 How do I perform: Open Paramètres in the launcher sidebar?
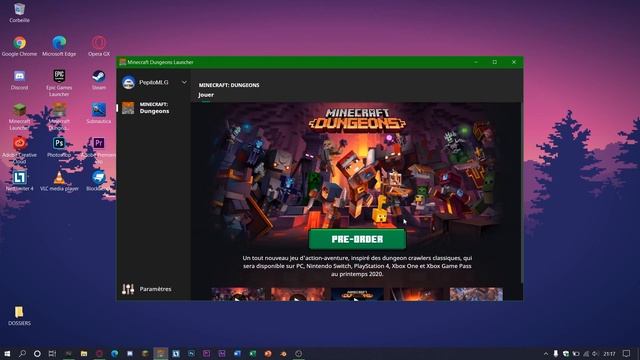[147, 289]
